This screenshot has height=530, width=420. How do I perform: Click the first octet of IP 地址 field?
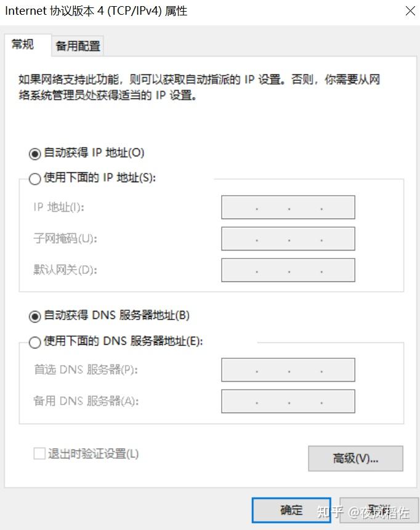(240, 207)
